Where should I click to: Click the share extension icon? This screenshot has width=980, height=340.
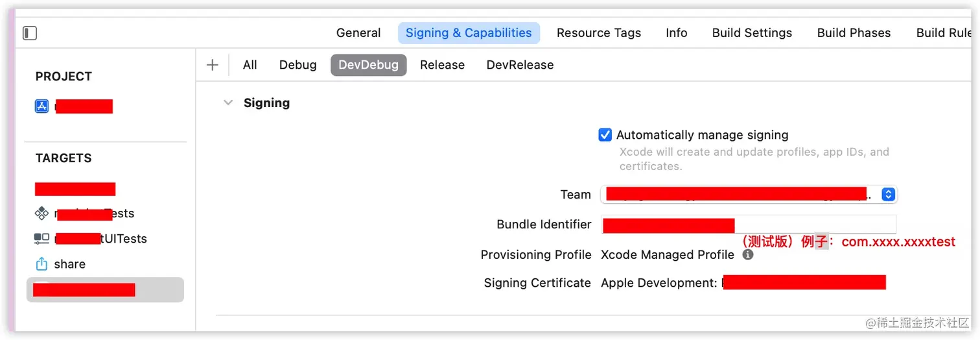point(41,264)
